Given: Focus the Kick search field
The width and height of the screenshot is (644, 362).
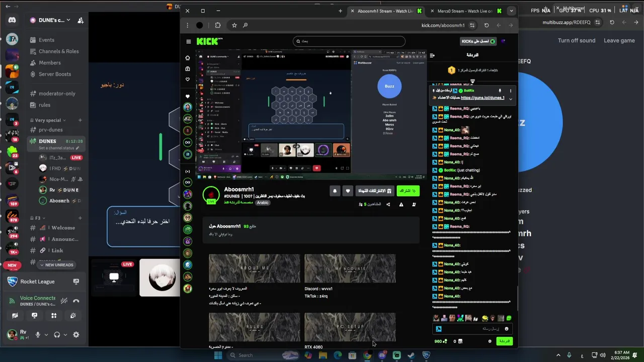Looking at the screenshot, I should (x=349, y=41).
